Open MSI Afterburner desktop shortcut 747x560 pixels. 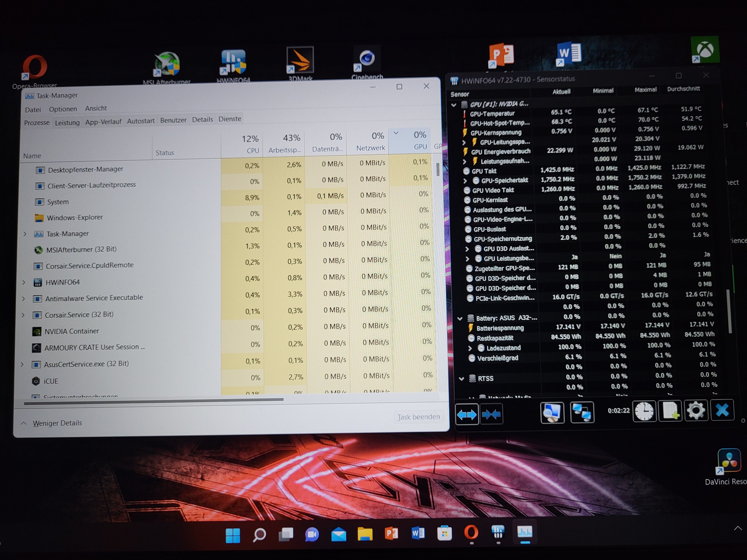click(167, 68)
